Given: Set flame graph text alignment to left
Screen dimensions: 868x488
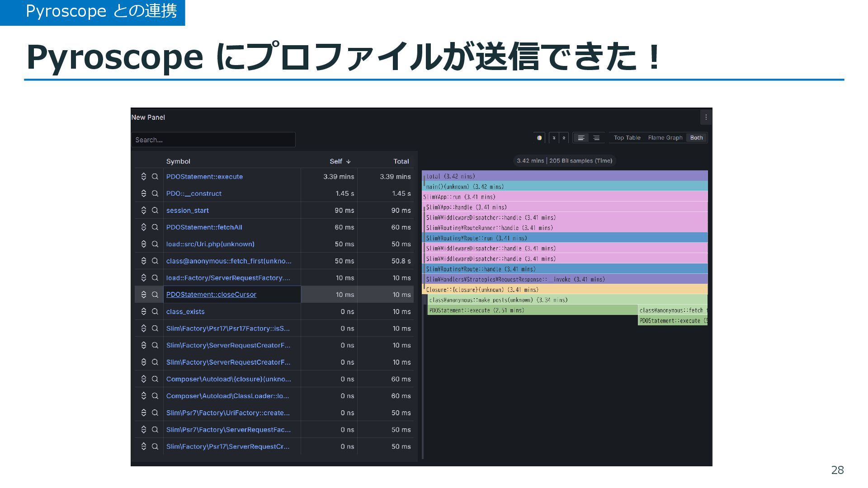Looking at the screenshot, I should (581, 138).
